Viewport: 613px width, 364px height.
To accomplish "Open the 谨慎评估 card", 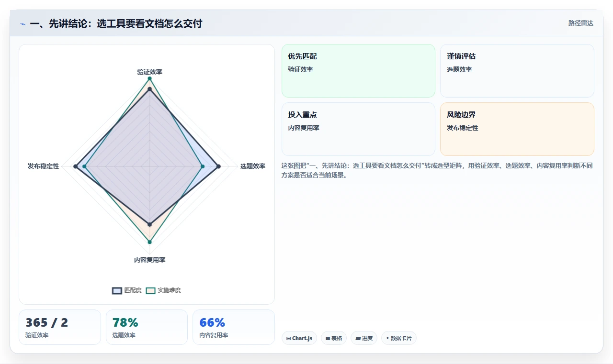I will [517, 71].
